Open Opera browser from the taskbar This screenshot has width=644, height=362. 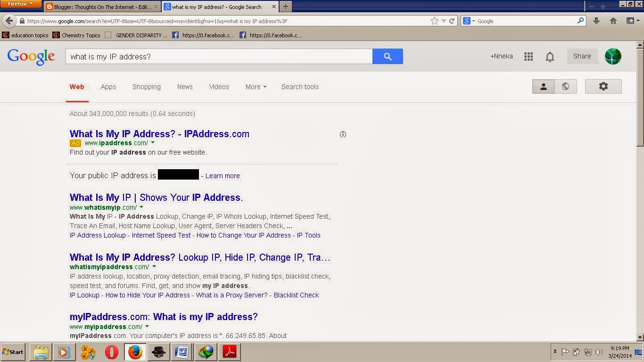click(x=111, y=352)
